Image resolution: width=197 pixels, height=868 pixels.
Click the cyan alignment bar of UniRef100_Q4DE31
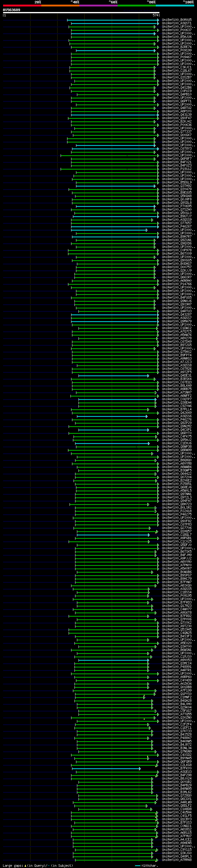click(113, 376)
